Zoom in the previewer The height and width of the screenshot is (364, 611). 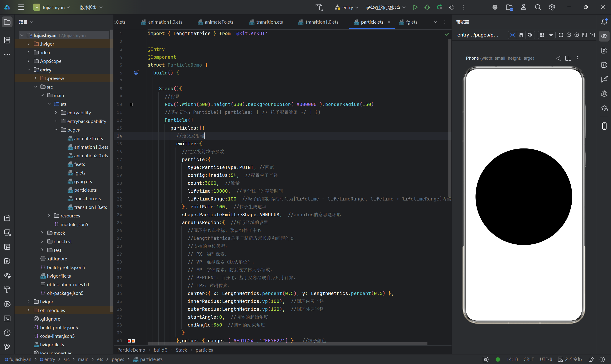click(x=577, y=35)
